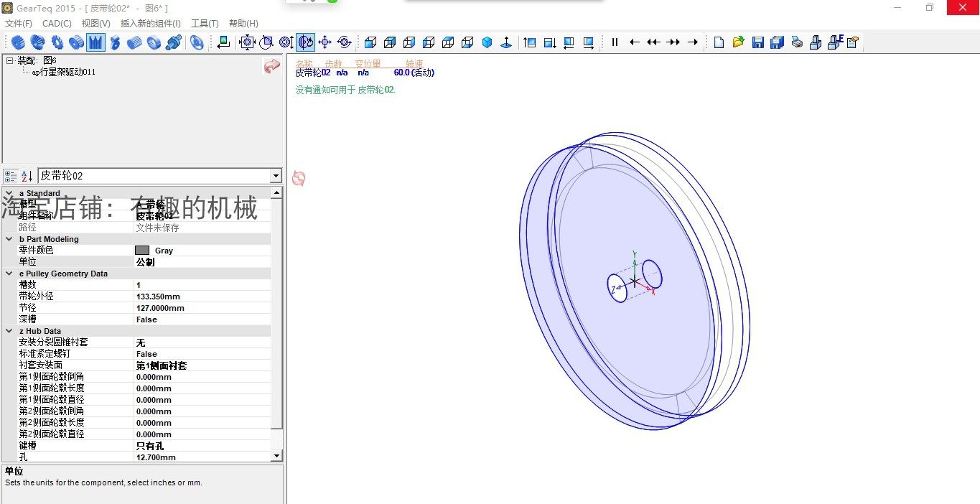Click the Save All icon
This screenshot has height=504, width=980.
coord(777,42)
